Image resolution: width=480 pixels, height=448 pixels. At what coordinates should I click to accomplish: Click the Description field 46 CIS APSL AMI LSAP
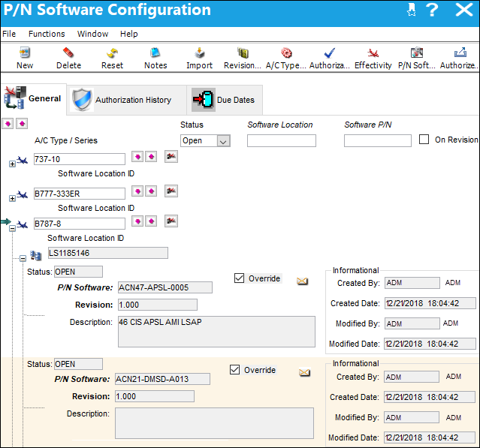216,332
